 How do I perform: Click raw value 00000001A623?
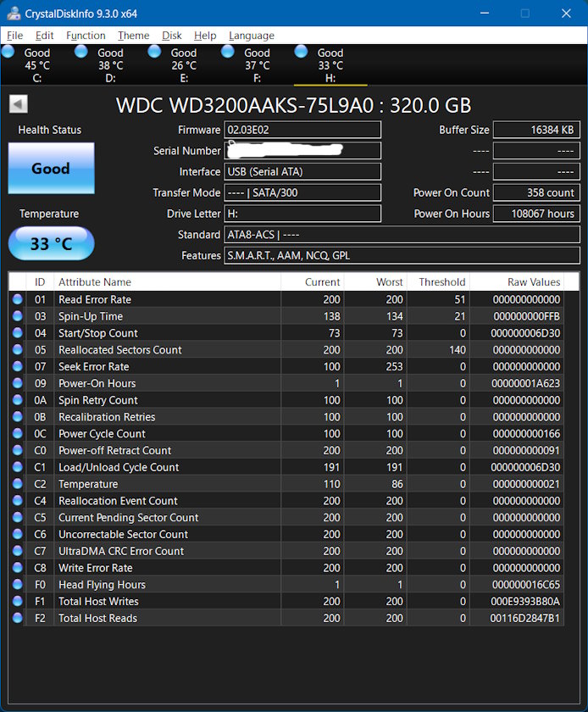coord(526,383)
